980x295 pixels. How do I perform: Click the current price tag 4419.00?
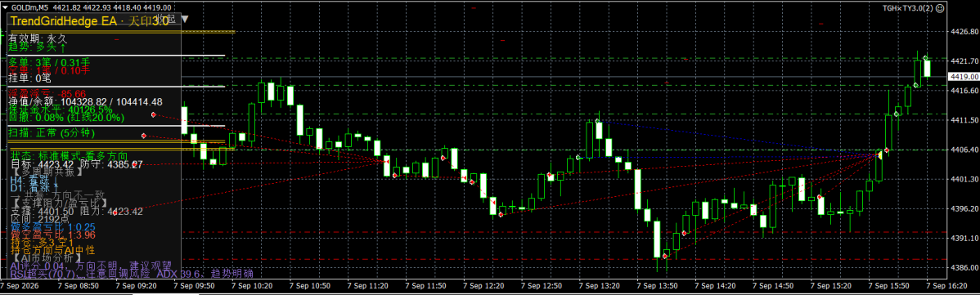tap(963, 76)
